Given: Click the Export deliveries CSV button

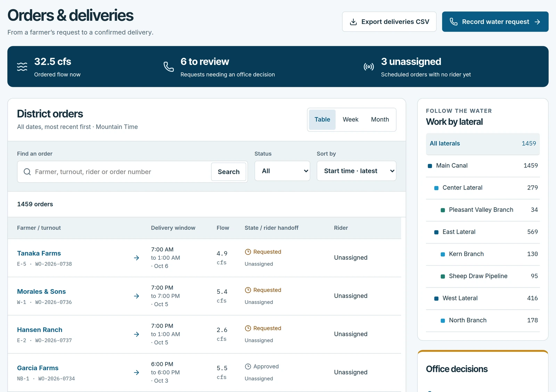Looking at the screenshot, I should click(389, 22).
